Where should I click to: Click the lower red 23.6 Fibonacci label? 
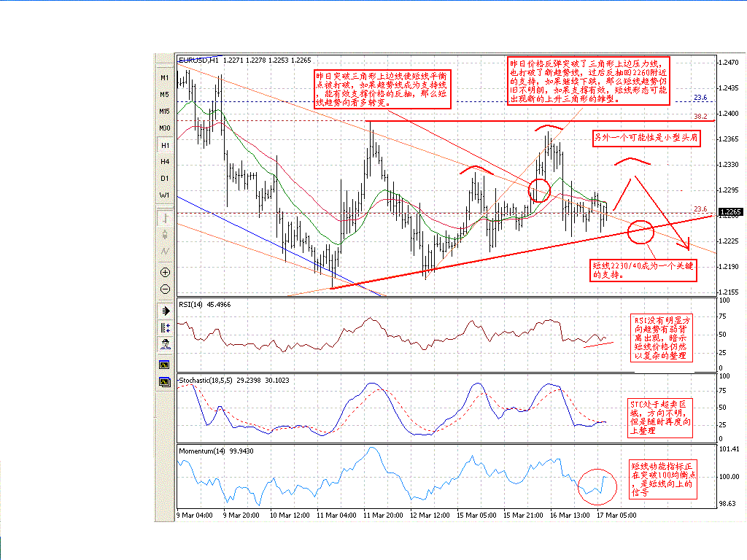point(700,209)
